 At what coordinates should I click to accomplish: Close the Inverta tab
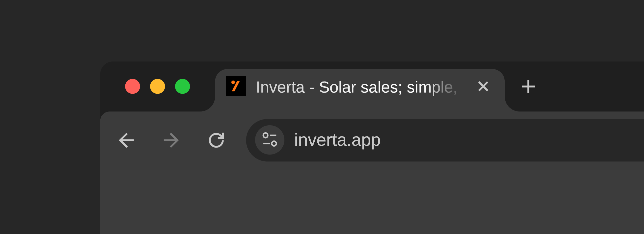tap(483, 86)
